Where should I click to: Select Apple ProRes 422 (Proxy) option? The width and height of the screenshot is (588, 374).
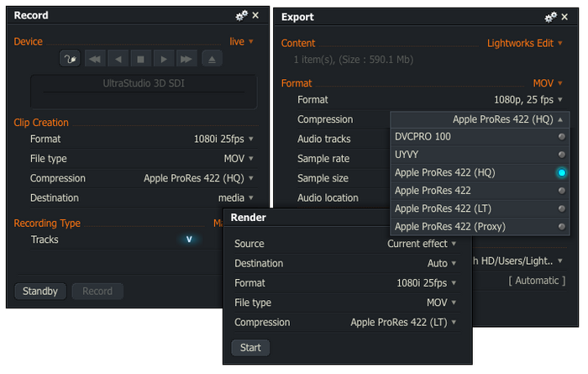[561, 226]
